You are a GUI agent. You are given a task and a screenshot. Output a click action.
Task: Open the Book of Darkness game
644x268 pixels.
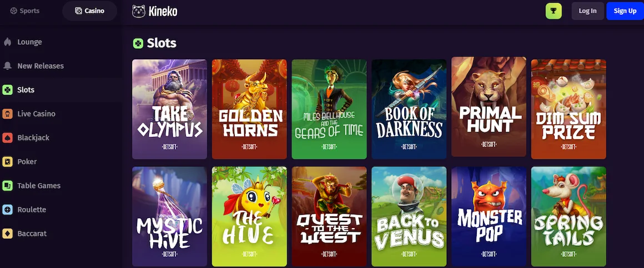tap(409, 109)
